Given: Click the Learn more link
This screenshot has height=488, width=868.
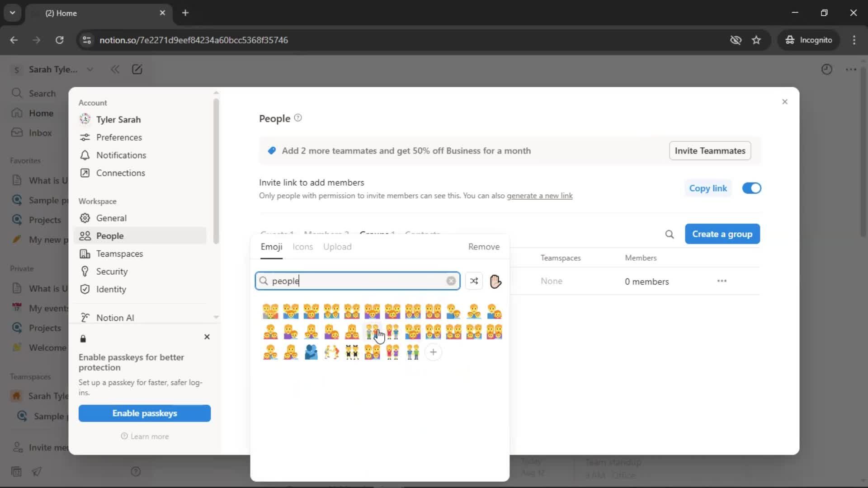Looking at the screenshot, I should 145,436.
